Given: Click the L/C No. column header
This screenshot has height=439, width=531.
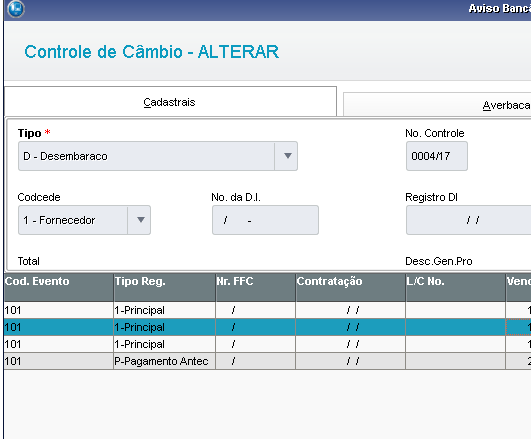Looking at the screenshot, I should tap(455, 287).
